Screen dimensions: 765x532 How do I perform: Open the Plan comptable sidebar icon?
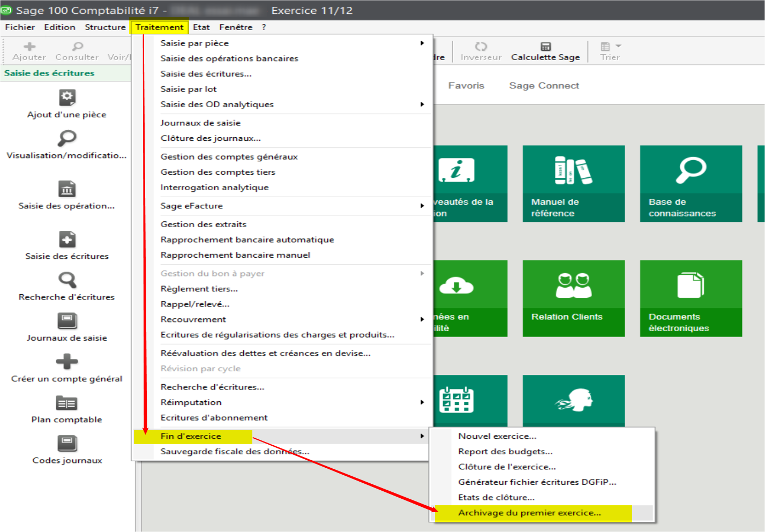pos(67,403)
